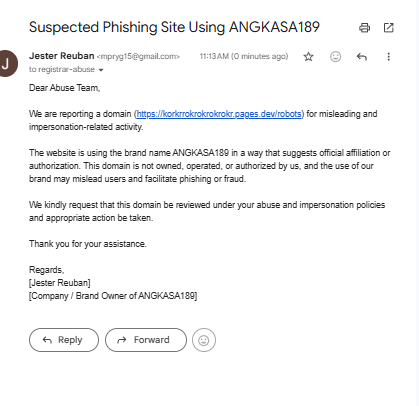Click round emoji button beside Forward
This screenshot has height=406, width=419.
[x=204, y=340]
